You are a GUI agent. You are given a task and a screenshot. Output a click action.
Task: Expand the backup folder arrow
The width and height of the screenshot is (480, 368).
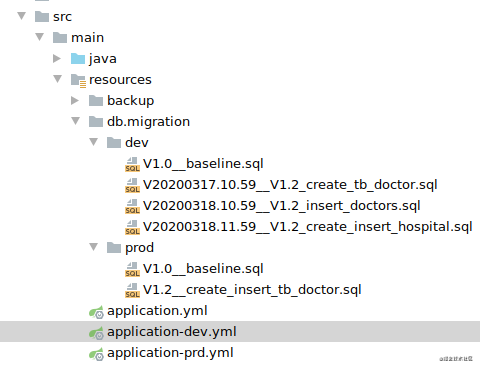coord(75,100)
